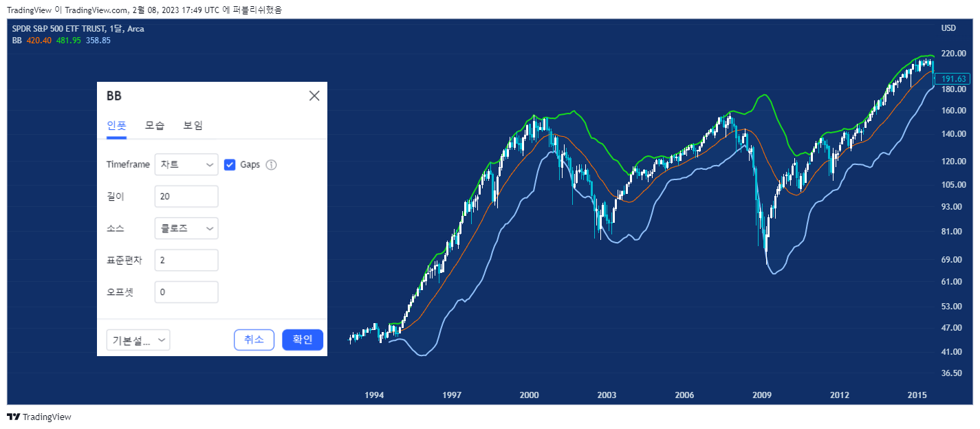Click the SPDR S&P 500 ETF TRUST title

pyautogui.click(x=78, y=29)
